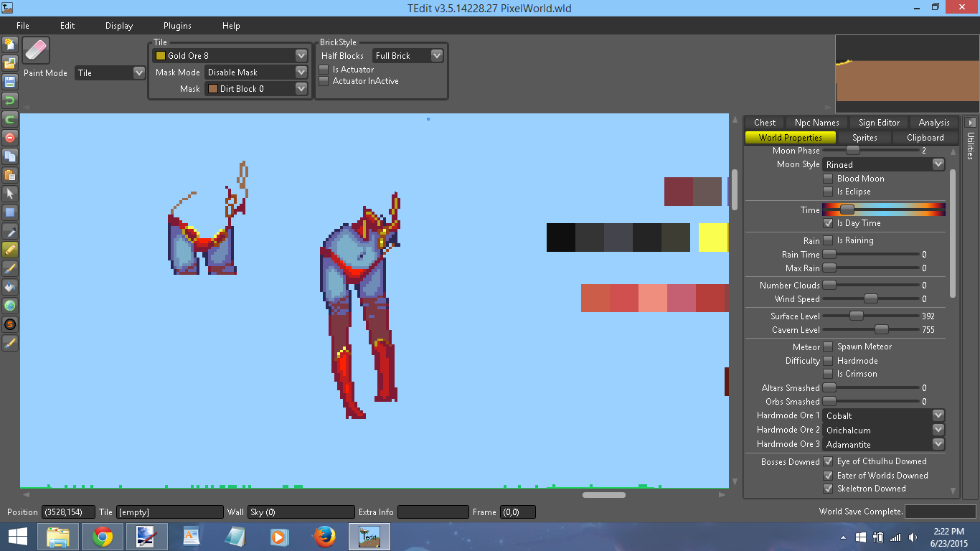This screenshot has width=980, height=551.
Task: Select the globe Point tool
Action: tap(10, 306)
